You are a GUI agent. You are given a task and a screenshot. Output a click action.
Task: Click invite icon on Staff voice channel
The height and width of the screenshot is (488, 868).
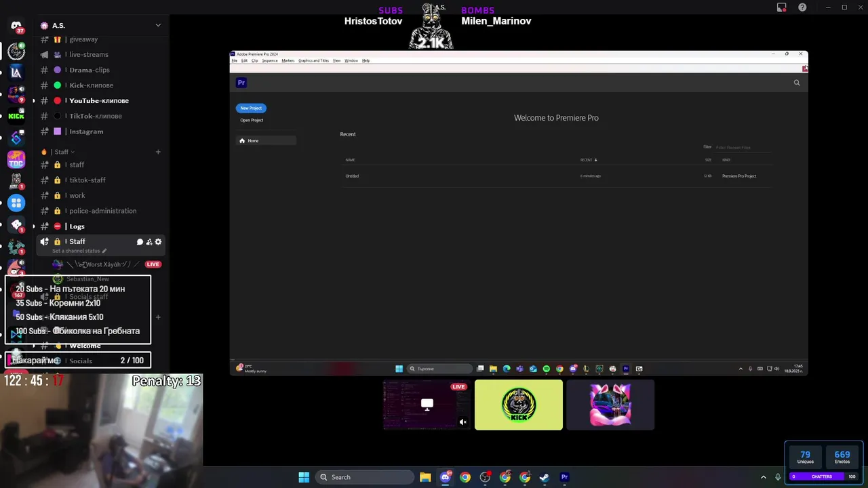[x=149, y=242]
